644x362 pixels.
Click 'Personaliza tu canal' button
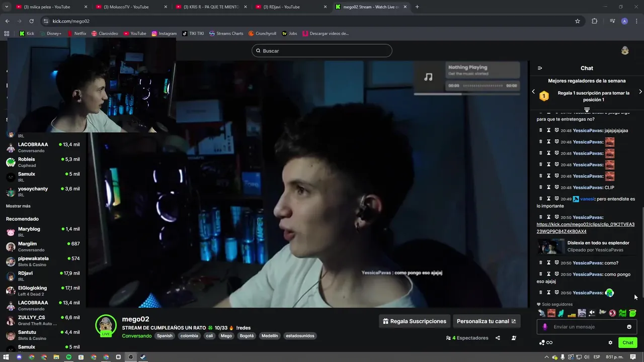[486, 321]
